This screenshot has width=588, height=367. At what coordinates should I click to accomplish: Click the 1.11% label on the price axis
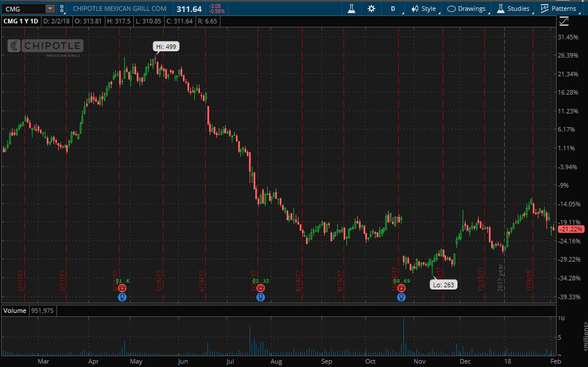566,148
